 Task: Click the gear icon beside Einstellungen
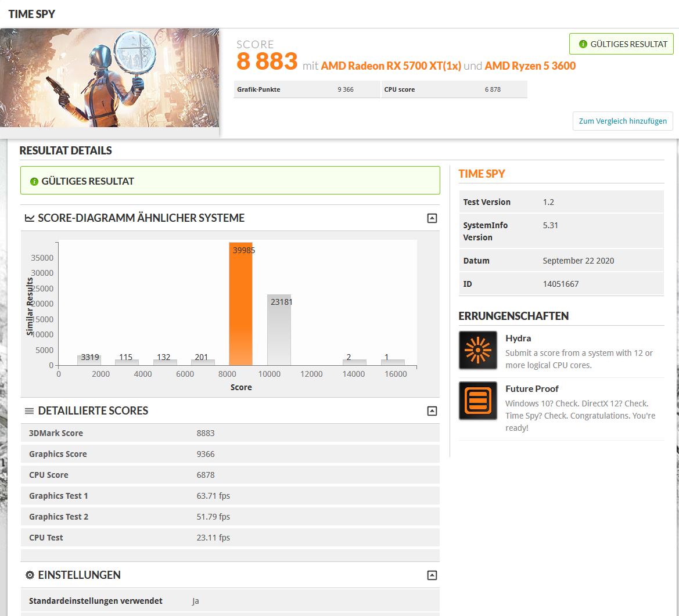pyautogui.click(x=30, y=575)
